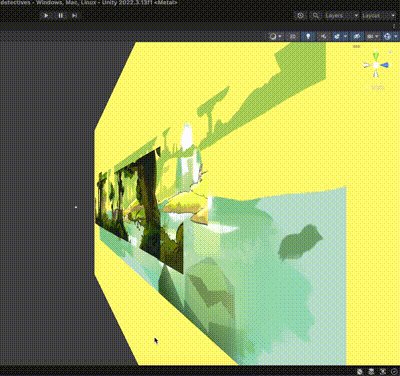The image size is (400, 376).
Task: Start Play mode with the Play button
Action: click(46, 15)
